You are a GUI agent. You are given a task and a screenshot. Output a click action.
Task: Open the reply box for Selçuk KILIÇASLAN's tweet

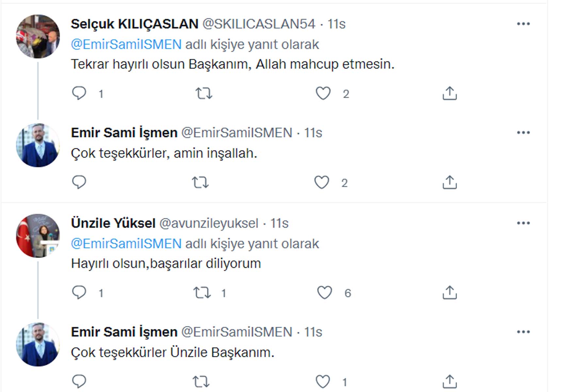[79, 94]
